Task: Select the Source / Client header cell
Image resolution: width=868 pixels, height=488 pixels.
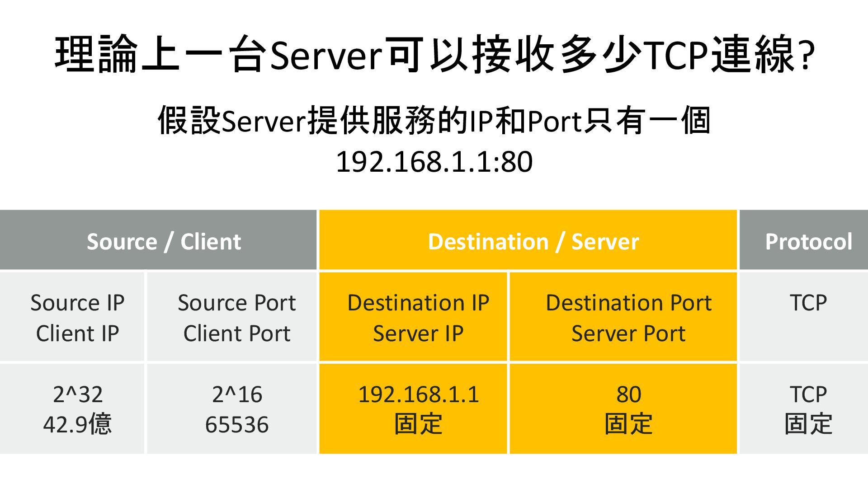Action: [158, 240]
